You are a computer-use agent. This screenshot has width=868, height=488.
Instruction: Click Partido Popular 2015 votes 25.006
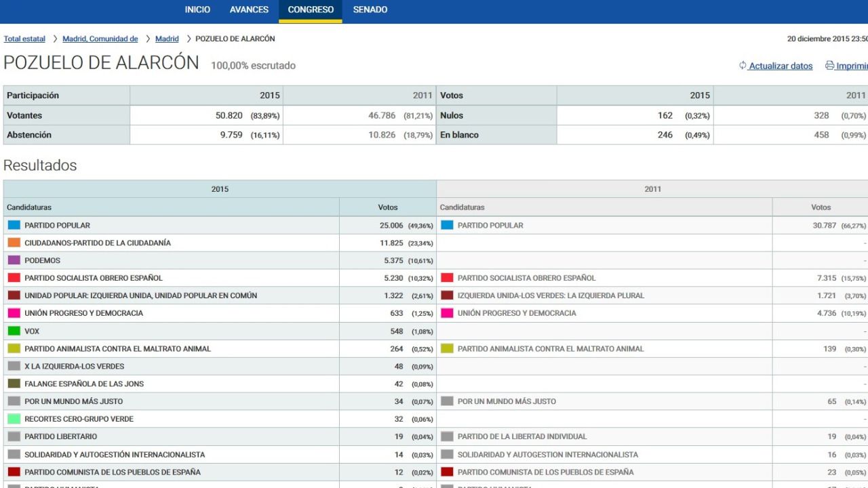(x=391, y=226)
